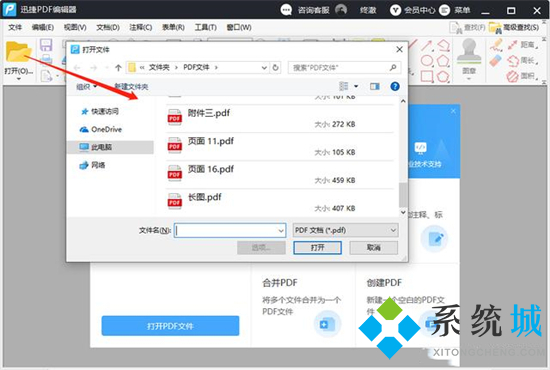
Task: Open the 表单(R) menu
Action: coord(173,27)
